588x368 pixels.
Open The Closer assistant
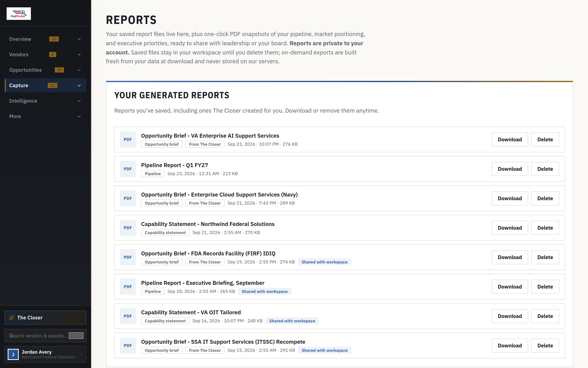click(45, 318)
